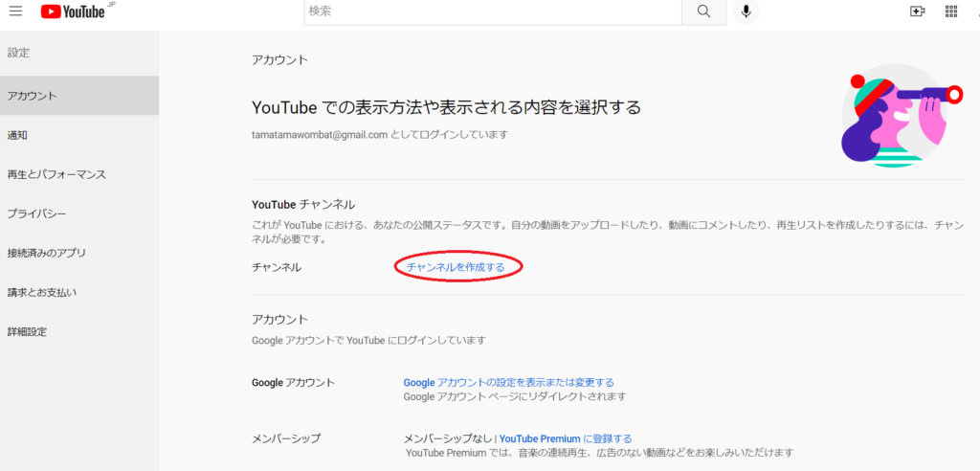
Task: Click the magnifying glass search button
Action: 703,11
